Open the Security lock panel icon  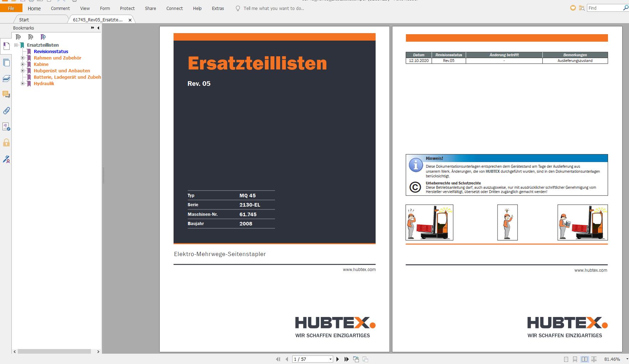(6, 143)
